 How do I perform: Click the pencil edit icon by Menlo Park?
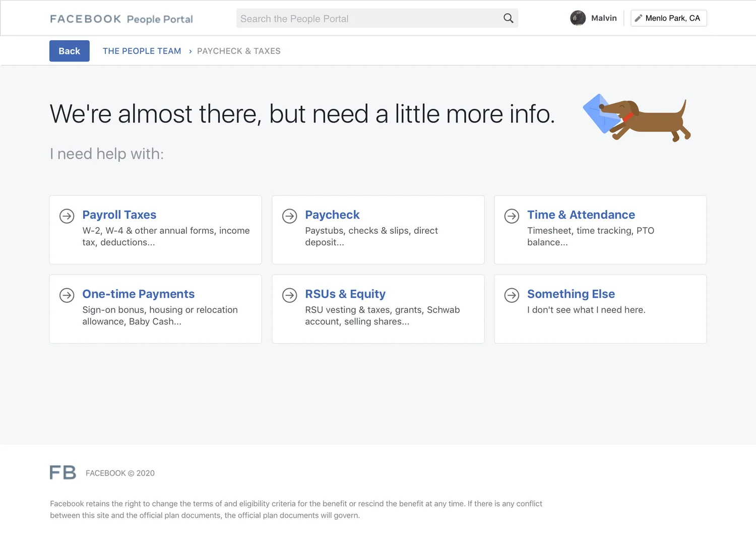pyautogui.click(x=638, y=18)
